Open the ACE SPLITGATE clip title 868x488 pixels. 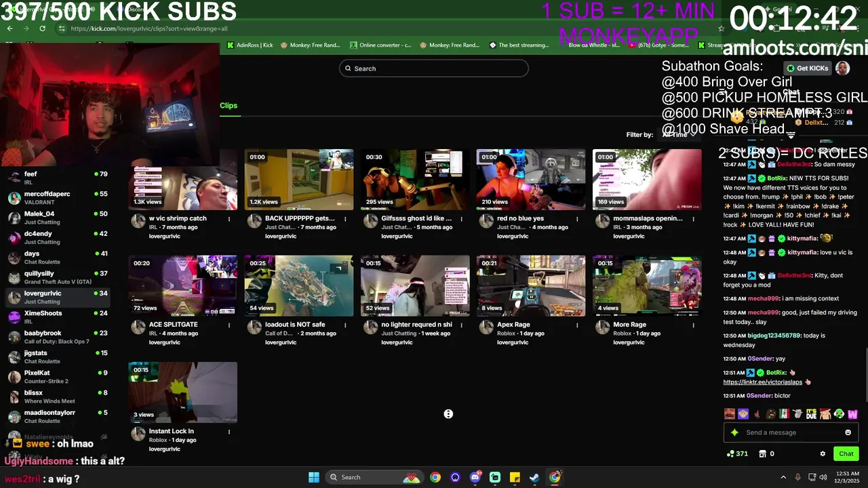[x=173, y=325]
